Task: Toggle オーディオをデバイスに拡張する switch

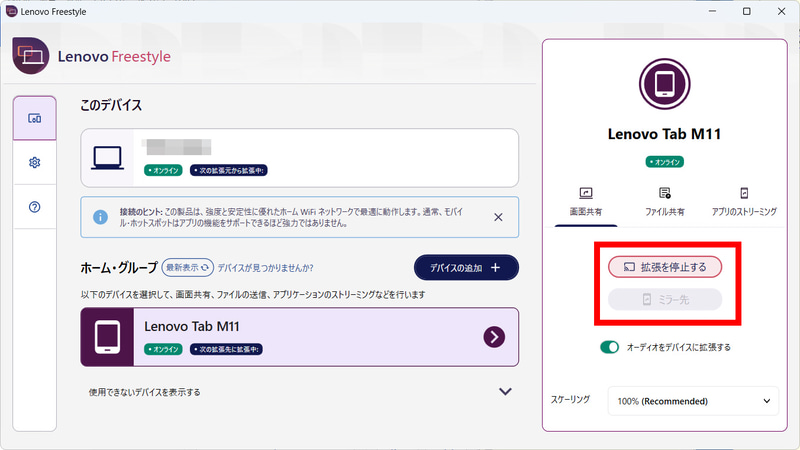Action: coord(609,347)
